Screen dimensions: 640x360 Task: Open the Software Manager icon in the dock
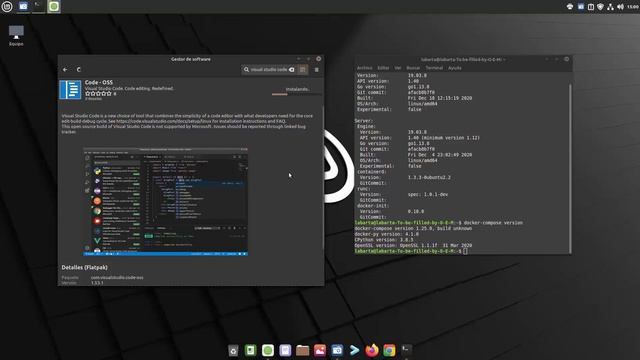click(268, 350)
